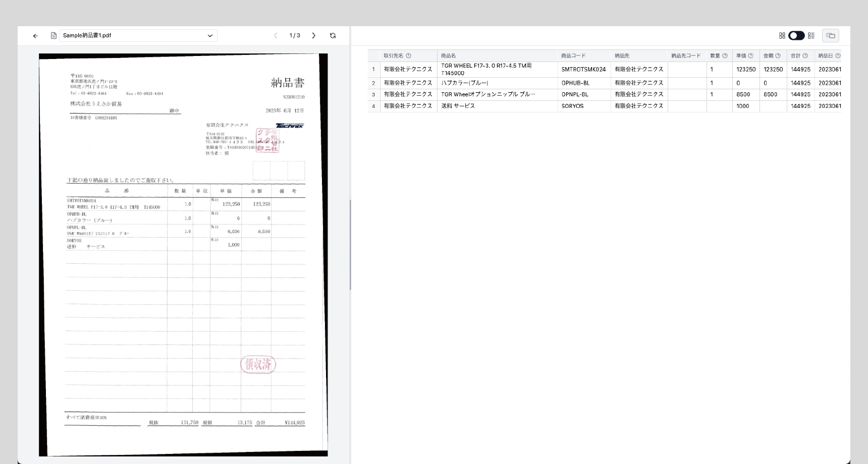Click the help icon next to 単価

coord(750,56)
